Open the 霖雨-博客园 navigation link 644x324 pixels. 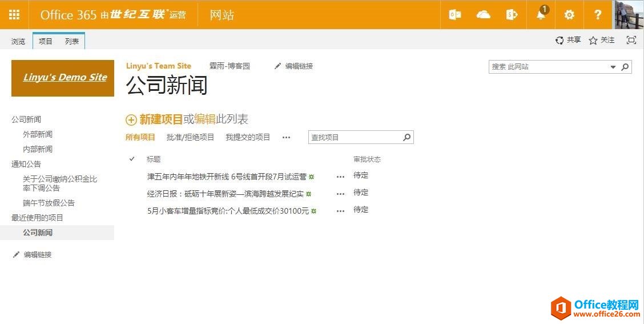click(x=230, y=66)
